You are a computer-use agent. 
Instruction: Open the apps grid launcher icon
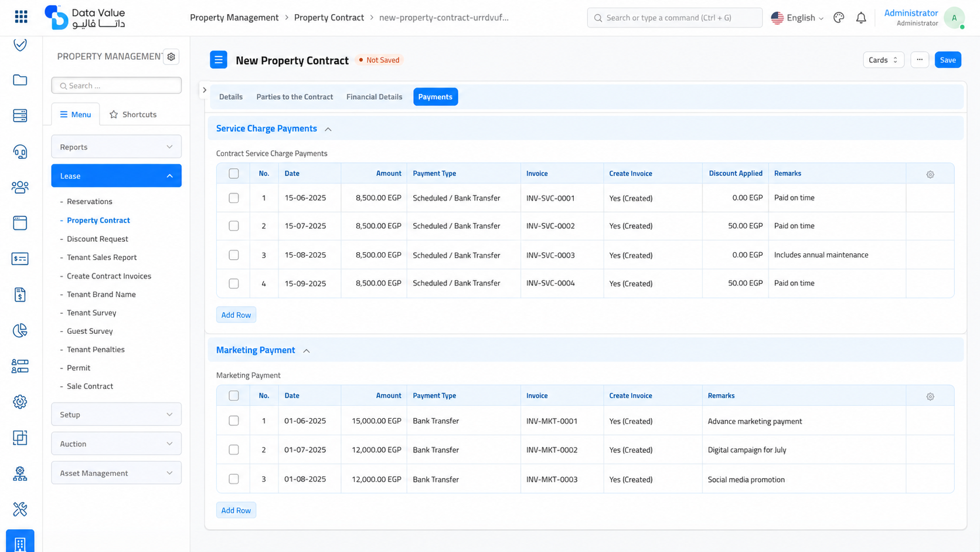point(21,17)
